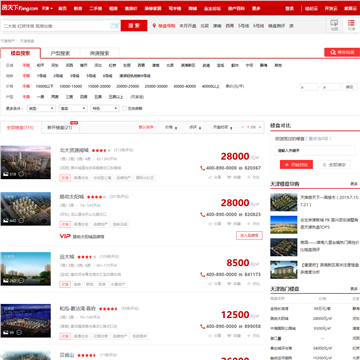This screenshot has width=360, height=360.
Task: Switch to the 户型搜索 tab
Action: pyautogui.click(x=60, y=53)
